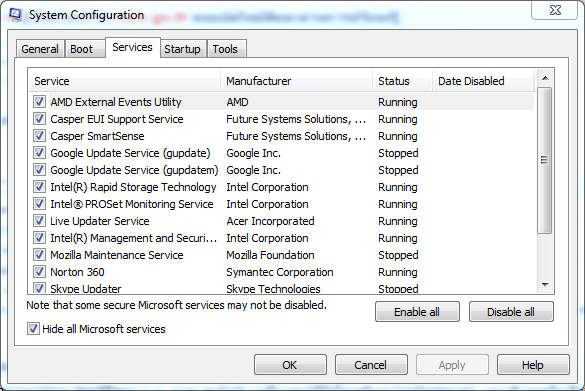The image size is (585, 391).
Task: Disable Google Update Service (gupdate) checkbox
Action: click(x=40, y=153)
